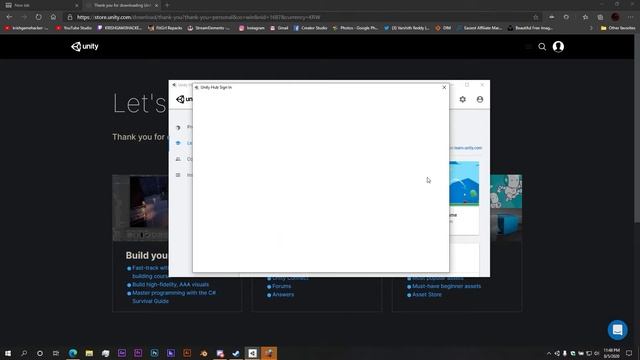This screenshot has height=360, width=640.
Task: Click Asset Store link on website
Action: tap(427, 294)
